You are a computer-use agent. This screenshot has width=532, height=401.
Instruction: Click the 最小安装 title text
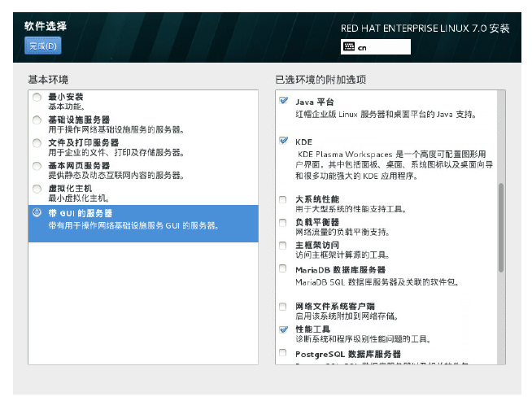point(65,97)
